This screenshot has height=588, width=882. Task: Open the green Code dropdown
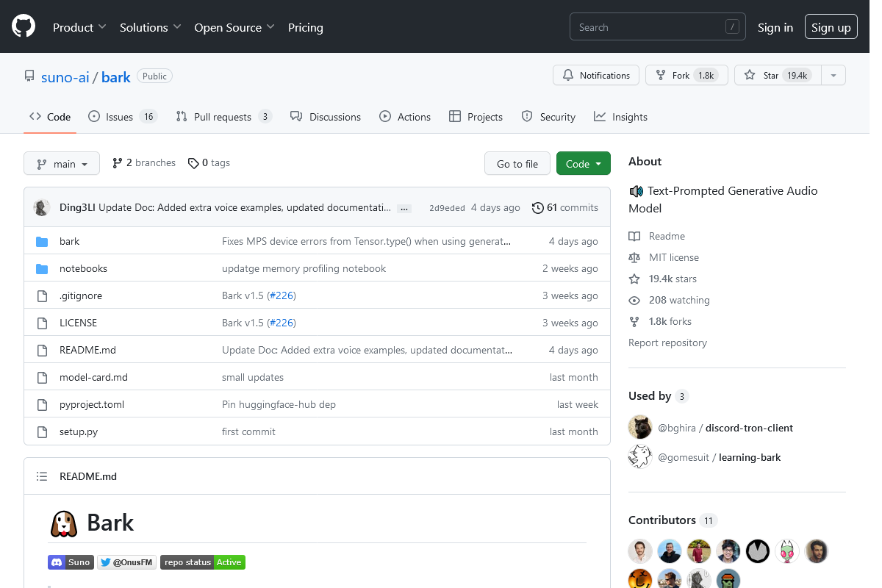(x=583, y=162)
